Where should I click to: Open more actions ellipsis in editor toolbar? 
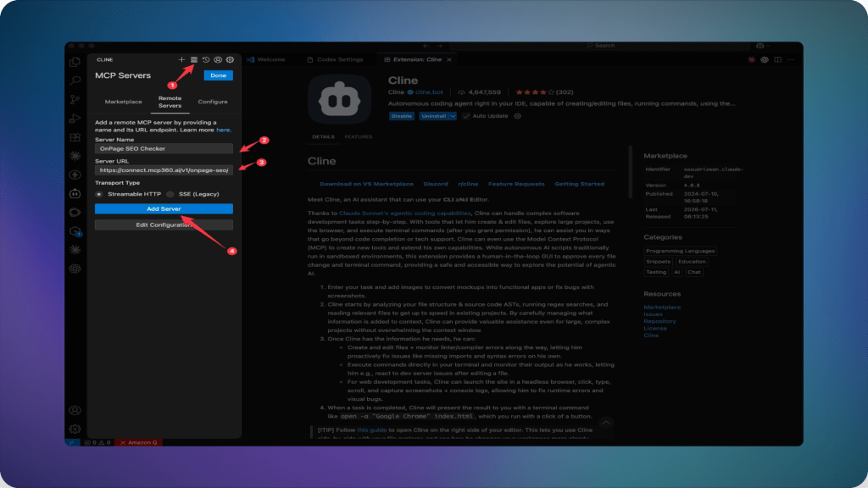[x=791, y=59]
